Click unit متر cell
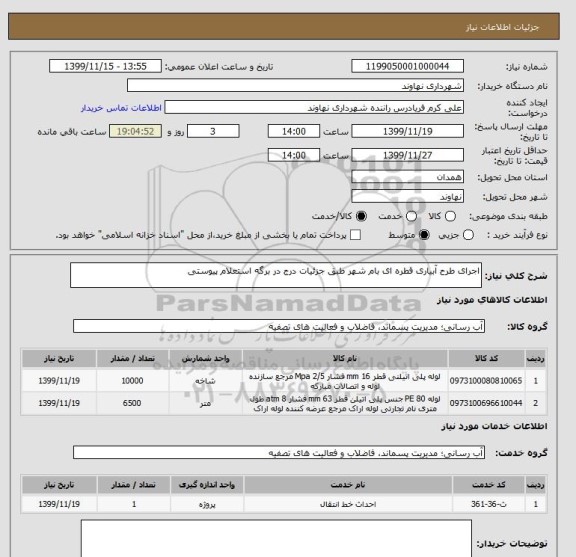Viewport: 576px width, 557px height. tap(205, 403)
